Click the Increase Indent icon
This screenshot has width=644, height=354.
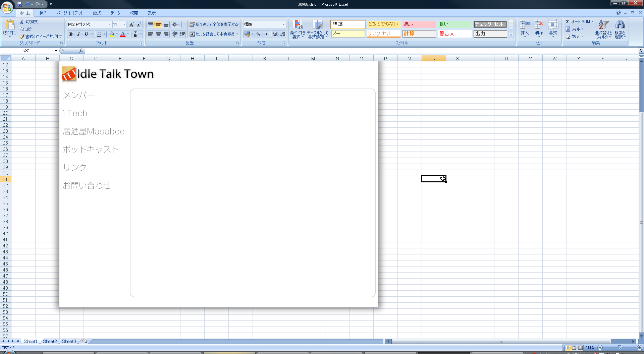pos(182,34)
